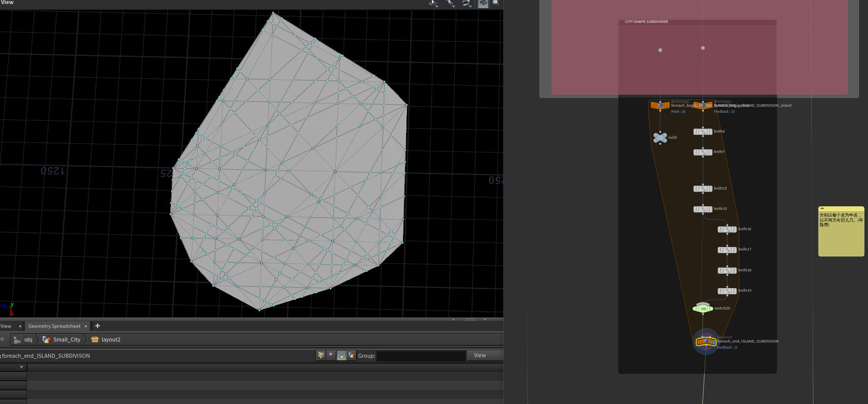Toggle the points attribute class in spreadsheet
Viewport: 868px width, 404px height.
pos(321,356)
